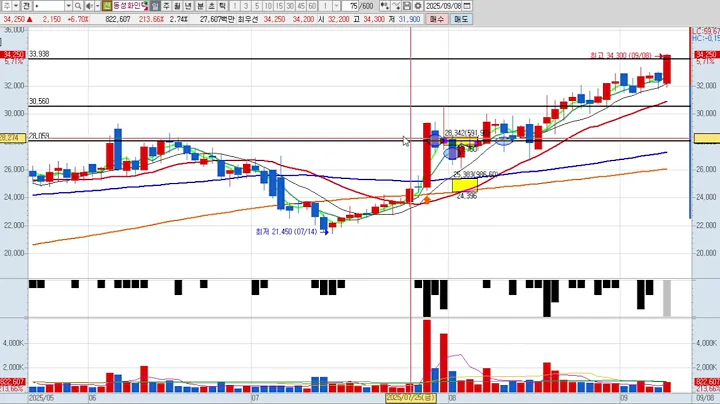Click the volume 822,607 in quote bar
The width and height of the screenshot is (720, 404).
[x=118, y=19]
